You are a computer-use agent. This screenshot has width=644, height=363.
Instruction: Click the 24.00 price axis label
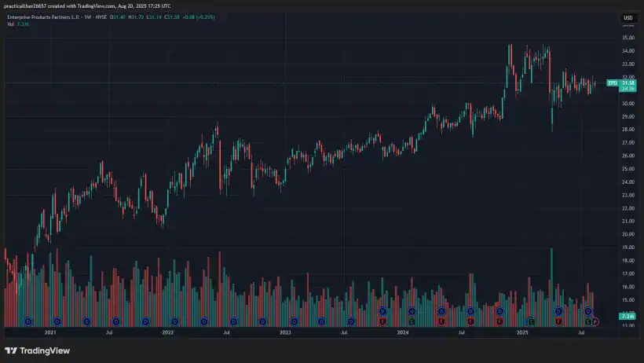point(628,182)
